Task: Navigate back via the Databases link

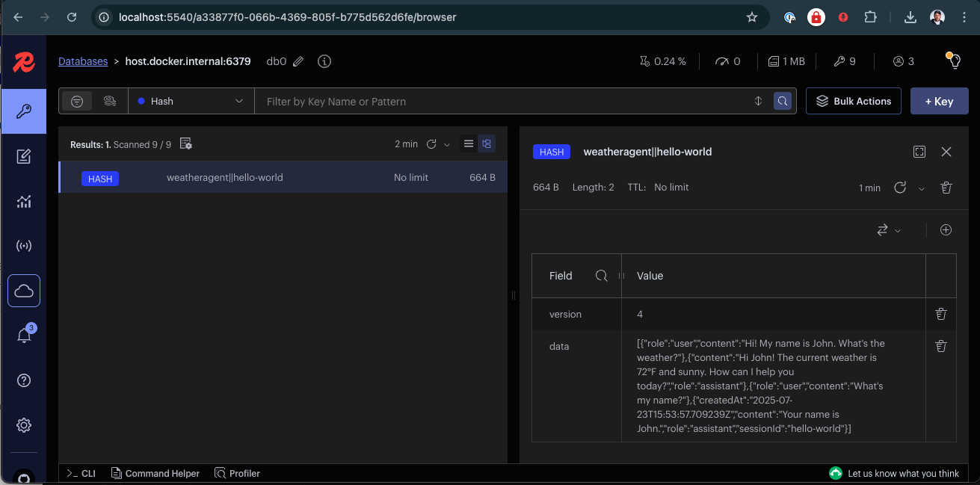Action: [x=83, y=61]
